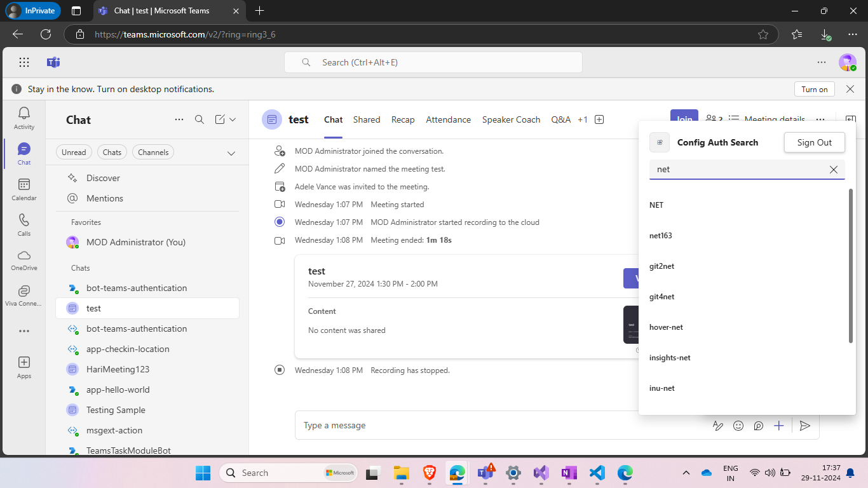This screenshot has width=868, height=488.
Task: Start a new chat with compose icon
Action: tap(220, 119)
